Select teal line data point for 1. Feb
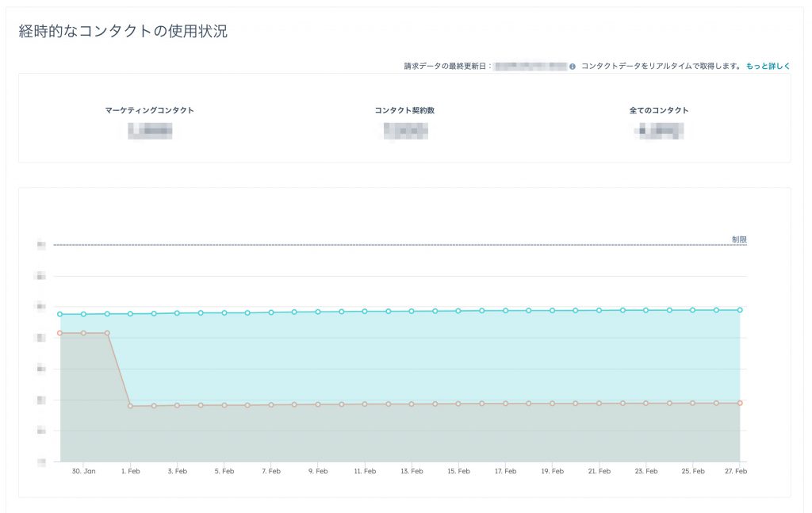The image size is (812, 513). coord(131,314)
